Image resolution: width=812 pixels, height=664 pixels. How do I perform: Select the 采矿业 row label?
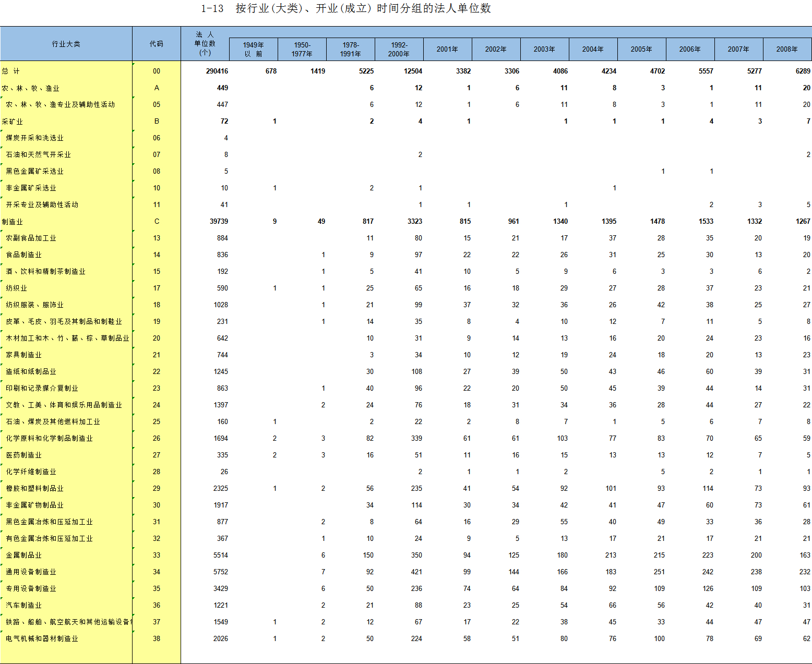(13, 122)
